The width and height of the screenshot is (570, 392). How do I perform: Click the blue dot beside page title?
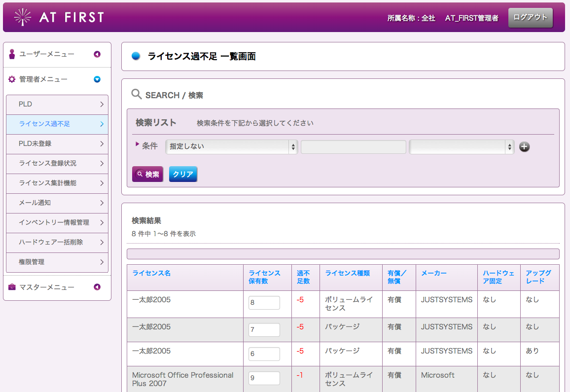[x=136, y=56]
